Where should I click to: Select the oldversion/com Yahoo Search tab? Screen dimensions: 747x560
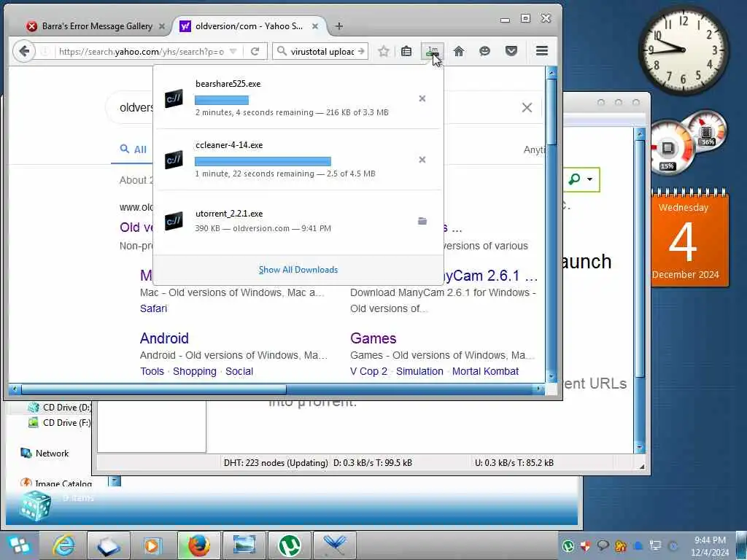[249, 26]
